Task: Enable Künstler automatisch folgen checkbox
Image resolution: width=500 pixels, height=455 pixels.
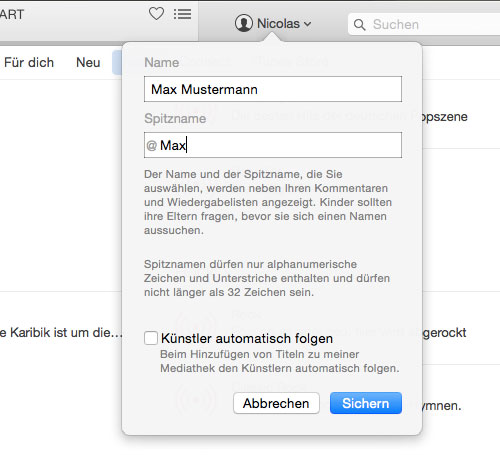Action: tap(151, 338)
